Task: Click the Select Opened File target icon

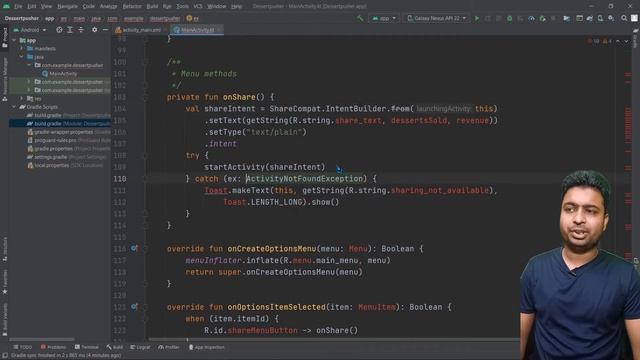Action: click(59, 30)
